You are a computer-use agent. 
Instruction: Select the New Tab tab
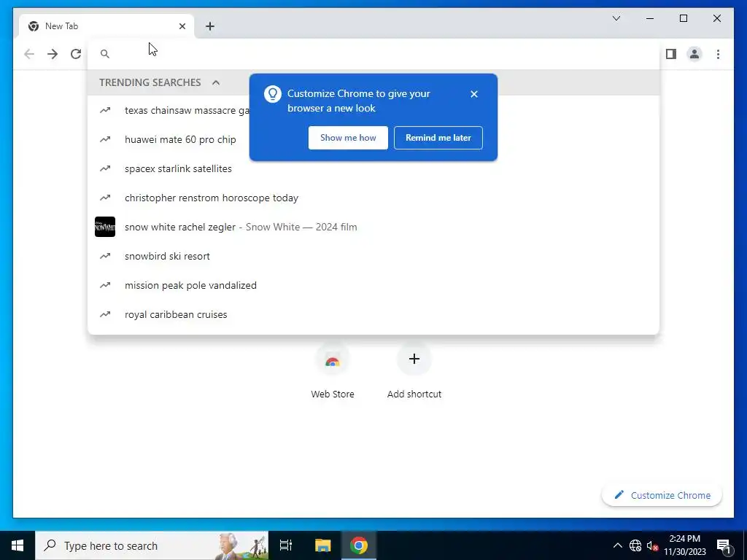coord(107,26)
